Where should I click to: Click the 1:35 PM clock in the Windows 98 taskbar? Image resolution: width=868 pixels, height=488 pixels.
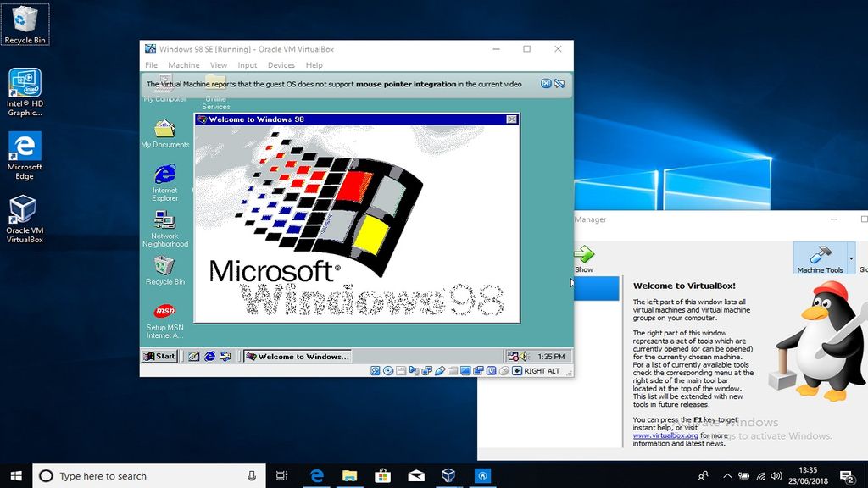click(x=551, y=357)
